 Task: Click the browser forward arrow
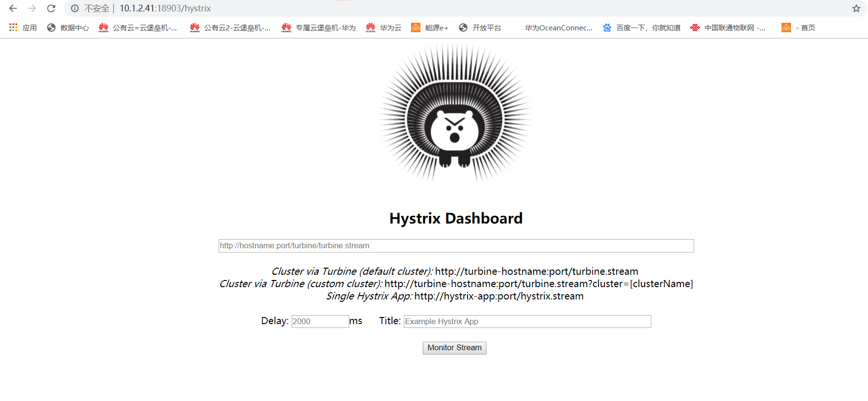coord(32,9)
